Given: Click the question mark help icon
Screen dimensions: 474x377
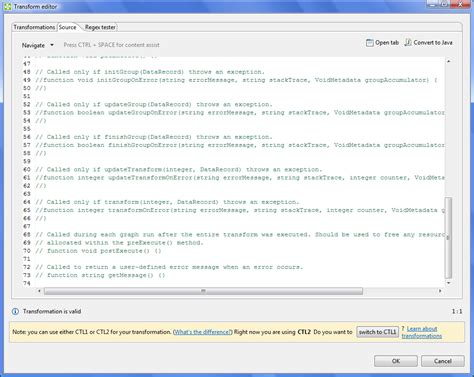Looking at the screenshot, I should point(403,329).
